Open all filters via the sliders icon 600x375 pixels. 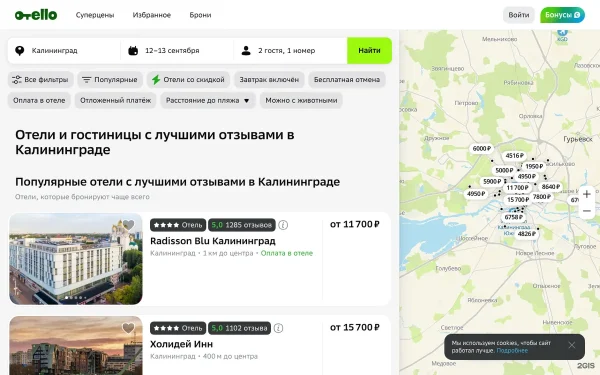coord(16,80)
